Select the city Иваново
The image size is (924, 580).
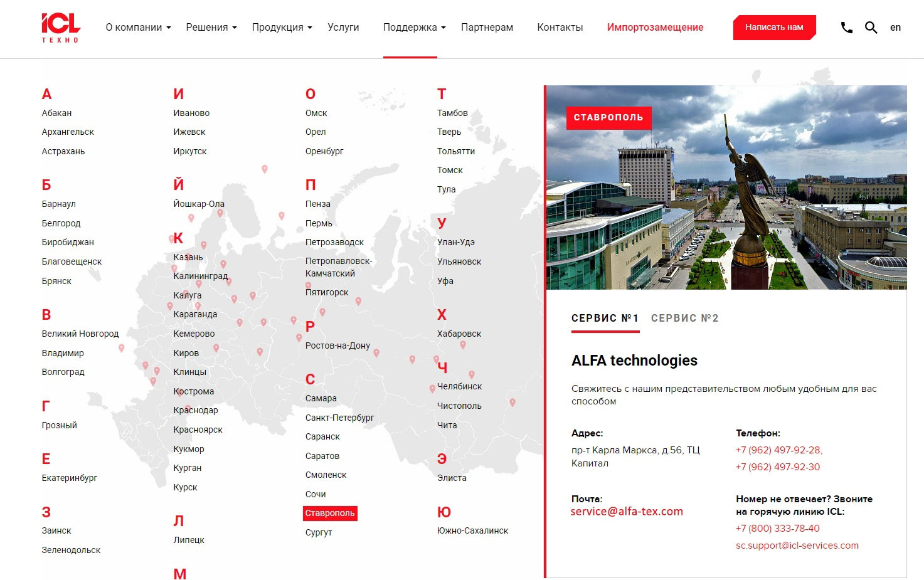click(191, 113)
